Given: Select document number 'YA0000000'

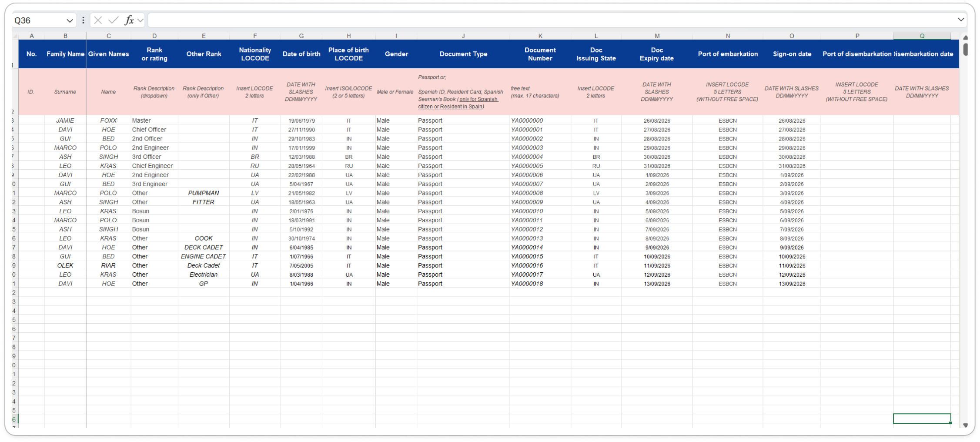Looking at the screenshot, I should click(x=540, y=121).
